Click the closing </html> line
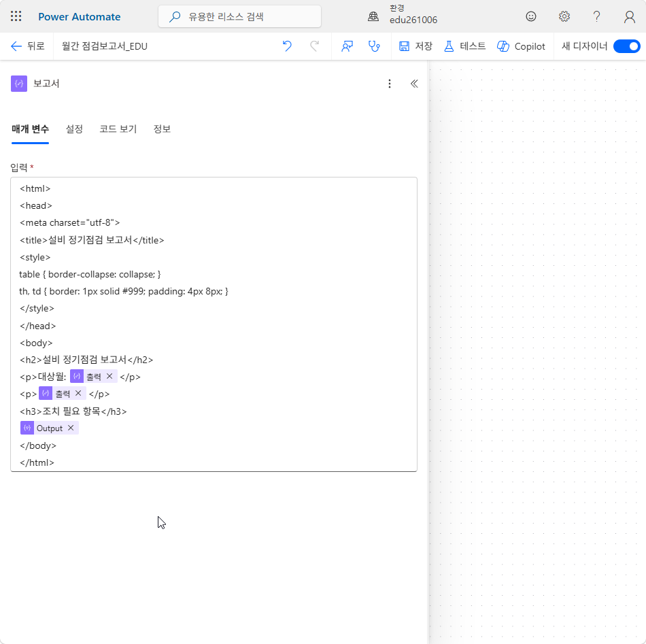 click(37, 462)
